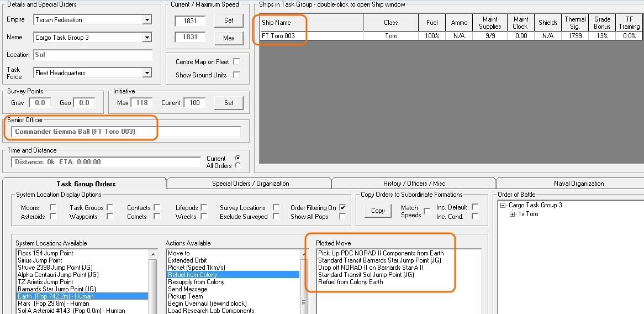Toggle the Comets checkbox
Screen dimensions: 644x314
157,217
